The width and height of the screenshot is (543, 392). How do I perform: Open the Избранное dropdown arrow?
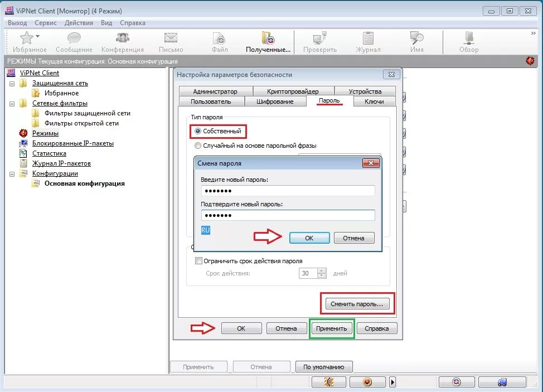pos(38,36)
